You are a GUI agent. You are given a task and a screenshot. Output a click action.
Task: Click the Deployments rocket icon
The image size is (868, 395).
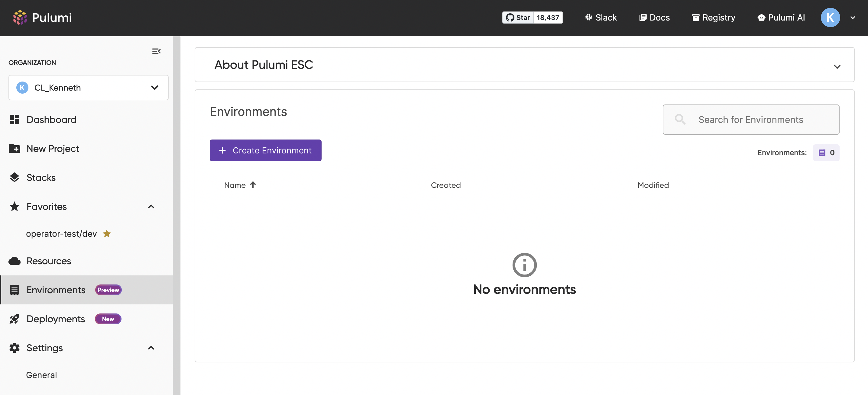(x=15, y=319)
